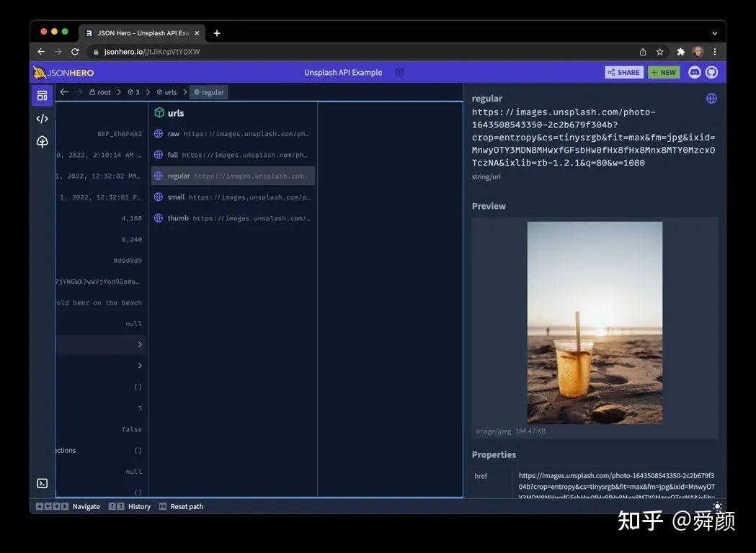Click 'cold beer on the beach' value
This screenshot has height=553, width=756.
[99, 303]
